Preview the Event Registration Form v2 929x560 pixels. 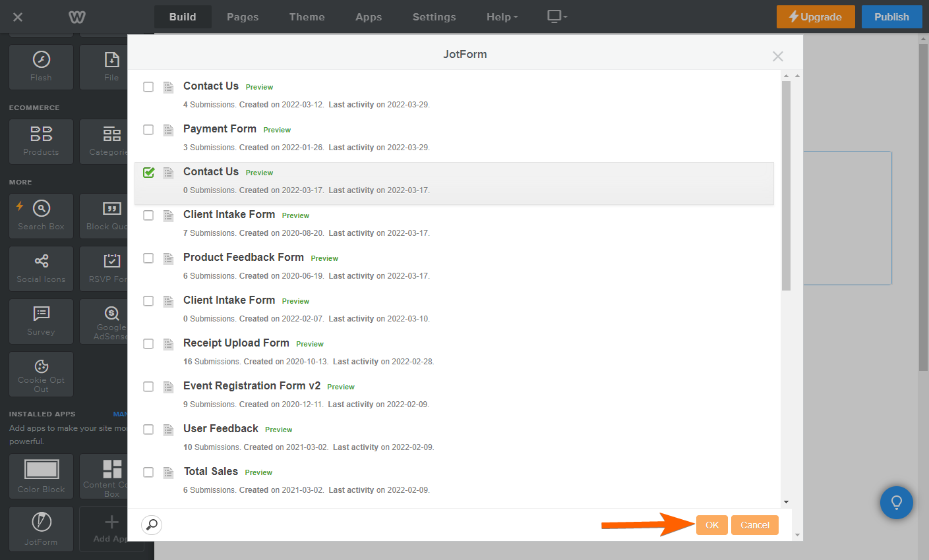click(341, 387)
